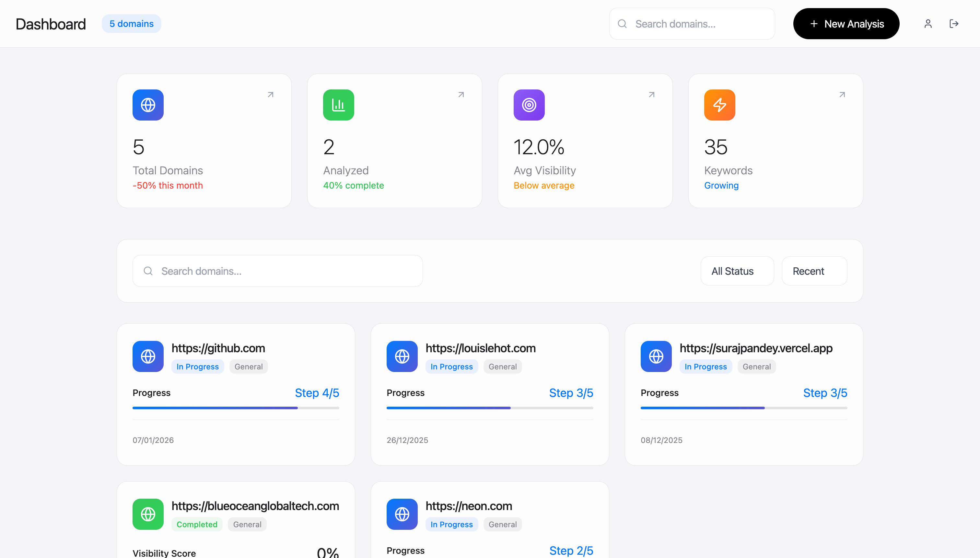Click the In Progress tag on neon.com
Viewport: 980px width, 558px height.
[x=451, y=524]
